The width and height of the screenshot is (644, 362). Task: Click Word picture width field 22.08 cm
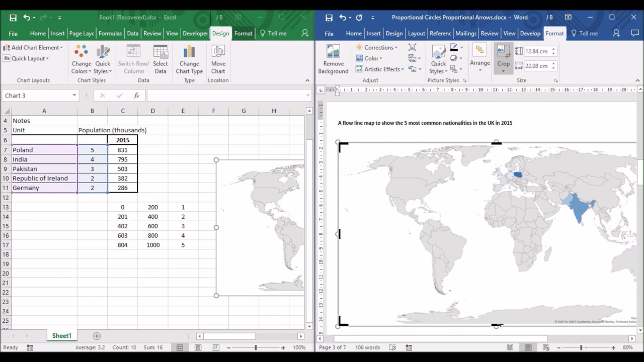click(x=537, y=66)
